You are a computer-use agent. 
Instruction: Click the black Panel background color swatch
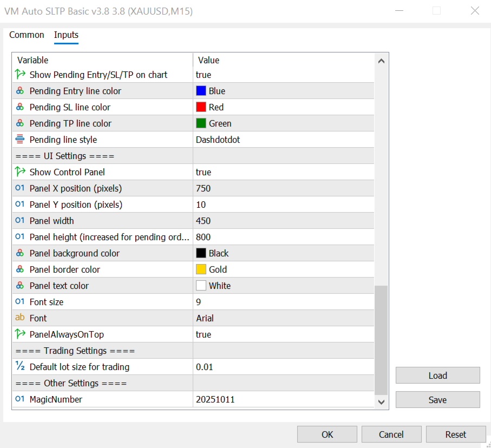(x=201, y=253)
